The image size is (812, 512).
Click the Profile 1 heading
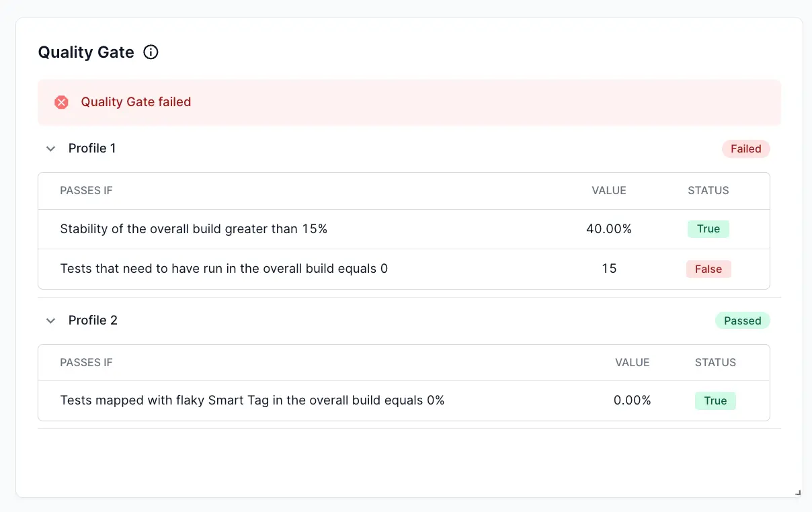point(92,148)
